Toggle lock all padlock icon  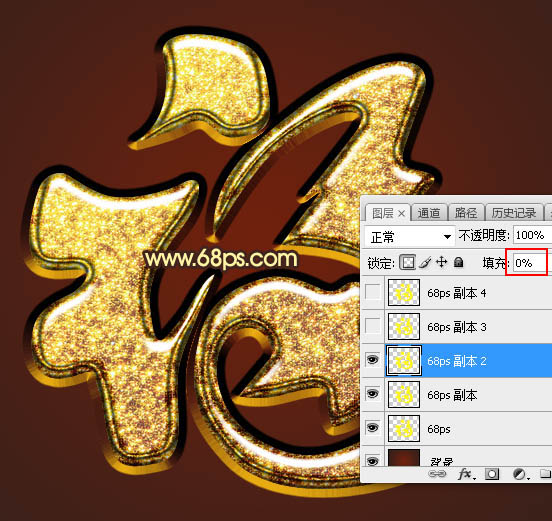458,262
